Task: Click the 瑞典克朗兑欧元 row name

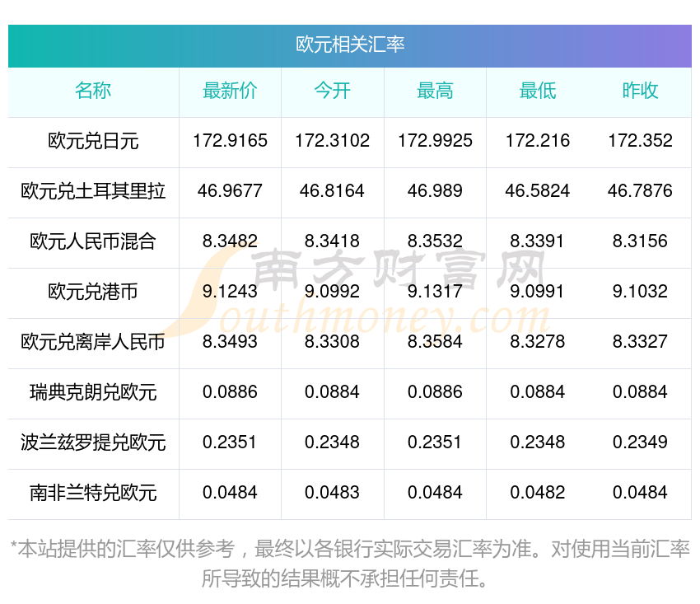Action: coord(93,392)
